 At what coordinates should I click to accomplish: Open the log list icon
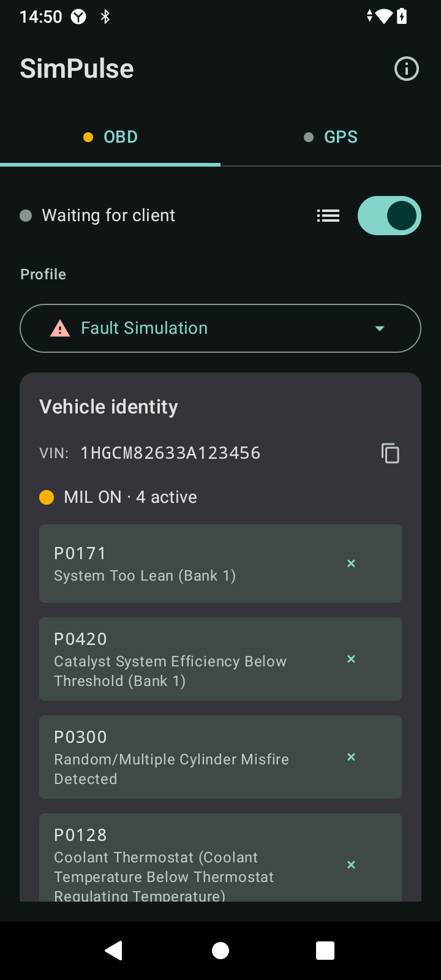[328, 216]
